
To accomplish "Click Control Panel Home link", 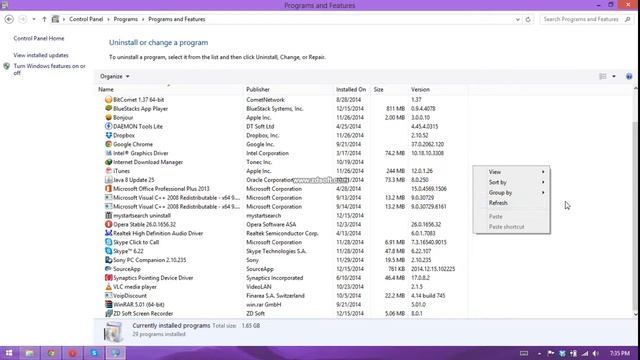I will tap(39, 38).
